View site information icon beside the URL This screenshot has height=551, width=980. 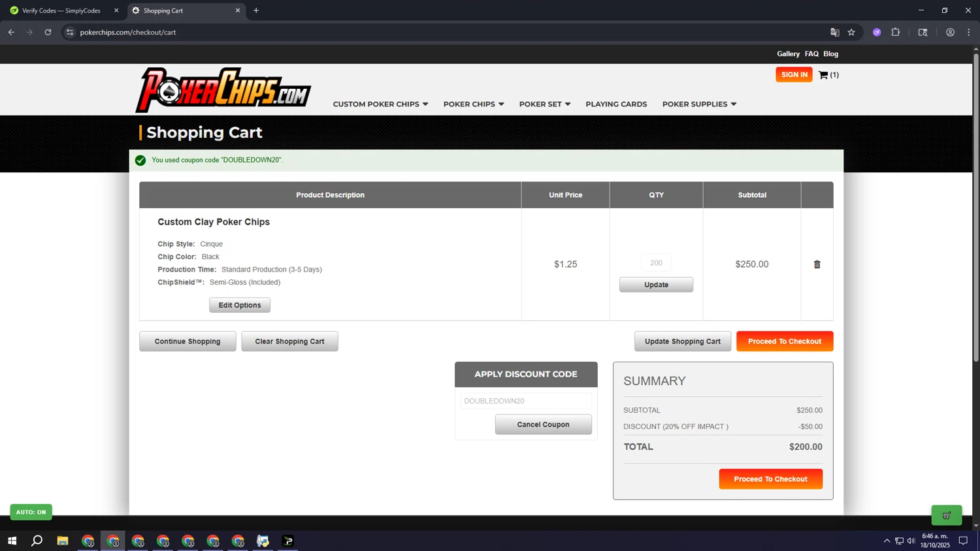click(x=70, y=32)
